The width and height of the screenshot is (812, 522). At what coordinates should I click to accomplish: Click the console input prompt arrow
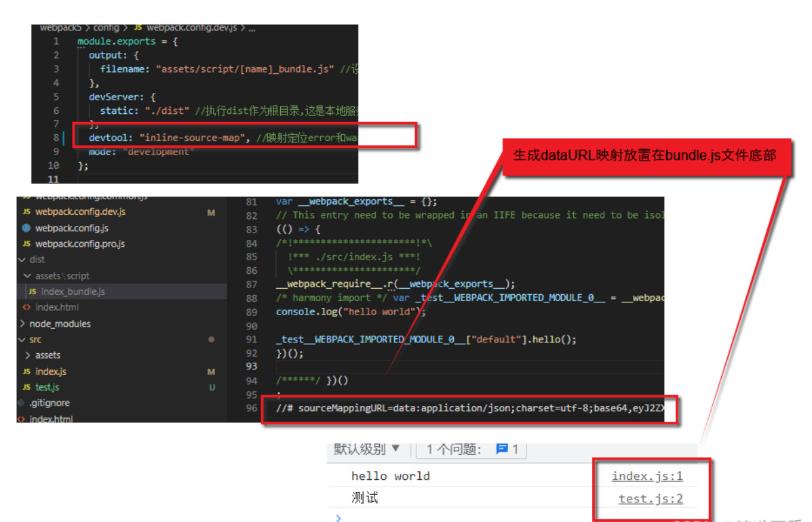339,518
